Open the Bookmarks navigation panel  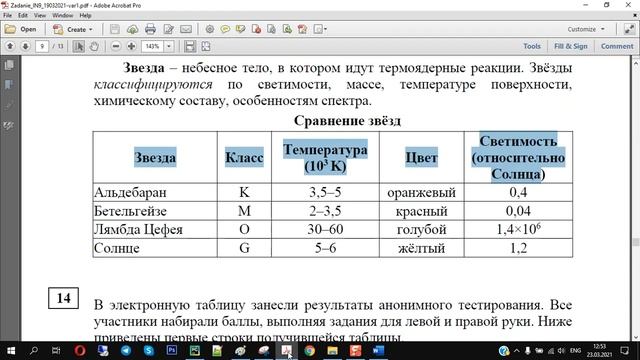click(x=9, y=85)
